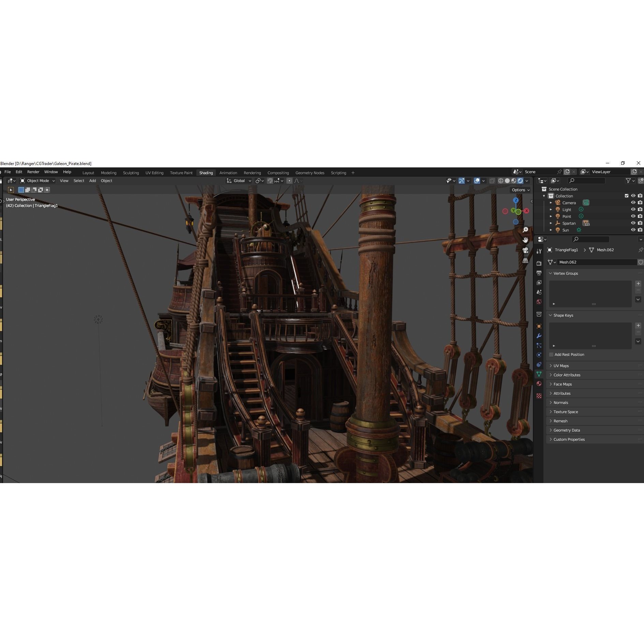Screen dimensions: 644x644
Task: Expand the UV Maps panel
Action: [560, 365]
